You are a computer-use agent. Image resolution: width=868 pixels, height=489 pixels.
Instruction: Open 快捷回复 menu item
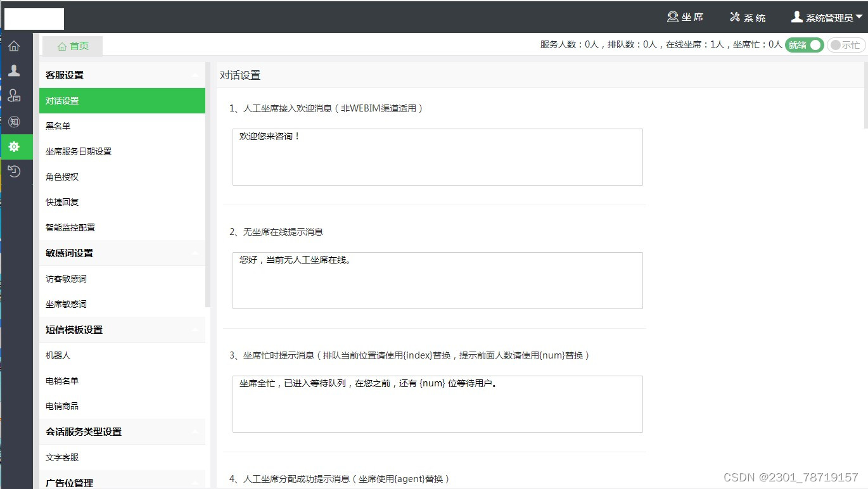122,202
